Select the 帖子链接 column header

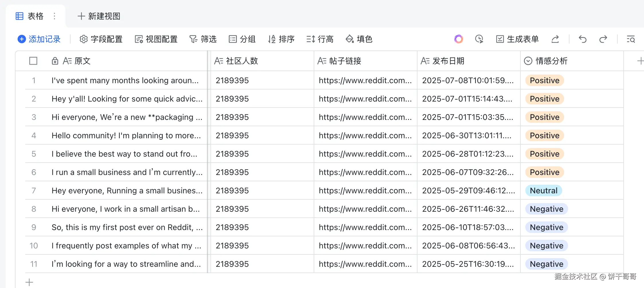pos(366,61)
